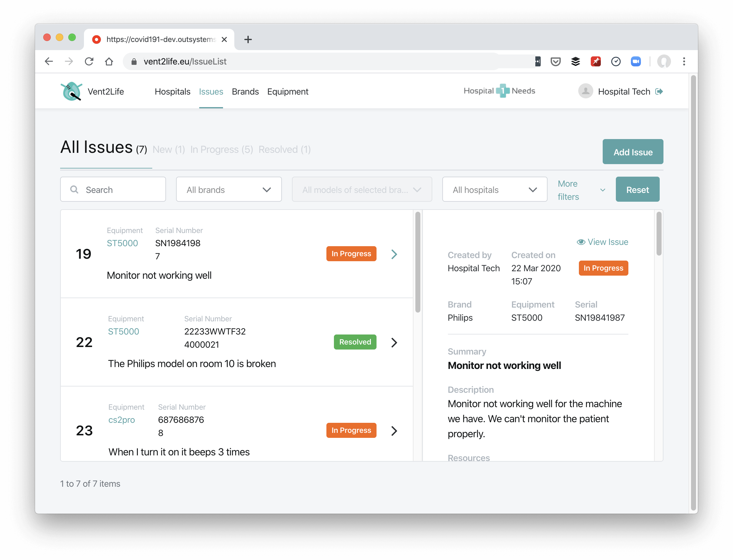This screenshot has height=560, width=733.
Task: Open issue 22 details chevron
Action: [394, 342]
